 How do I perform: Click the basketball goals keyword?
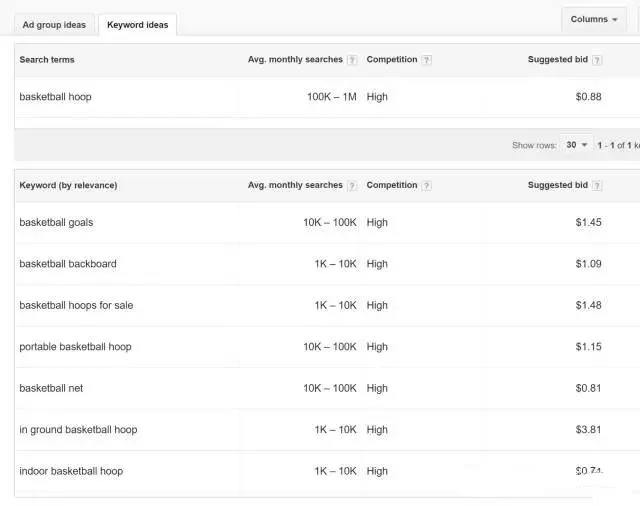pos(56,222)
